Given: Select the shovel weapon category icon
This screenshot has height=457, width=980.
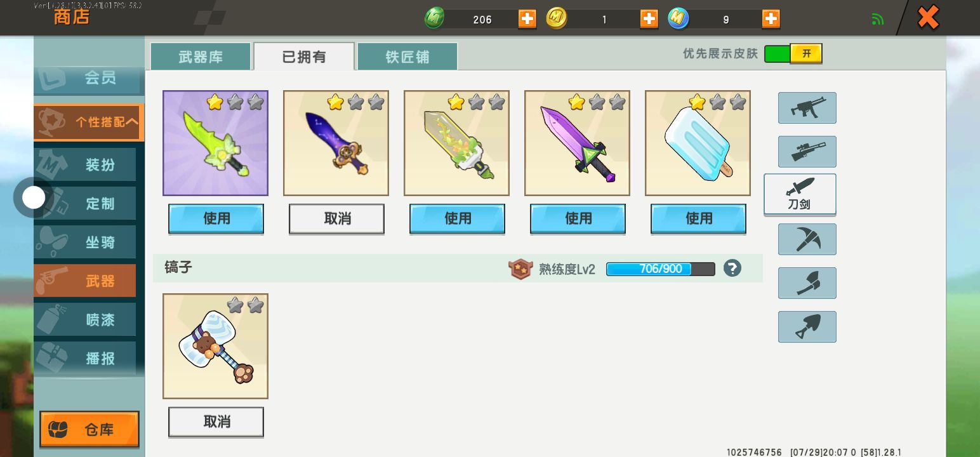Looking at the screenshot, I should (807, 327).
